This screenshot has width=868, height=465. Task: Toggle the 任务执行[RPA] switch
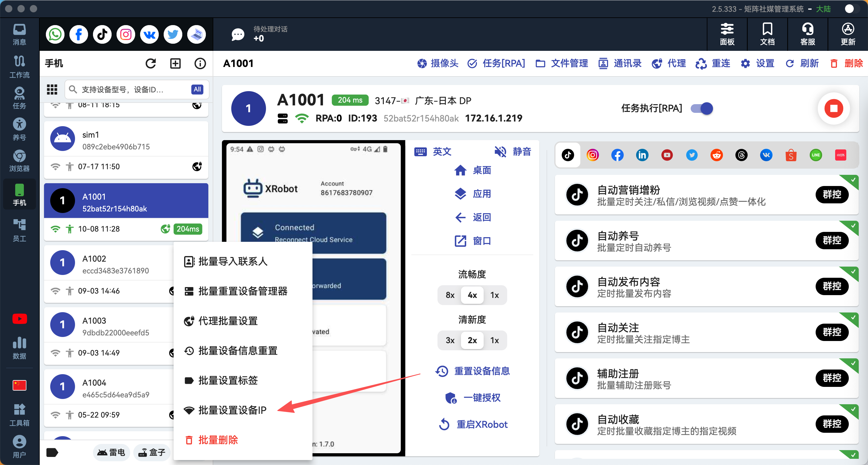(702, 108)
